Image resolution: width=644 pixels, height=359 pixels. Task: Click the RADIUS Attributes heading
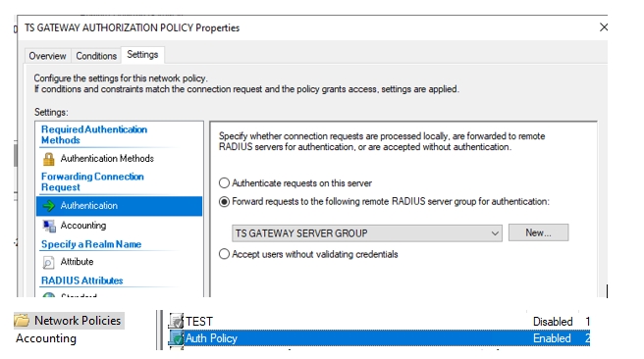tap(82, 281)
